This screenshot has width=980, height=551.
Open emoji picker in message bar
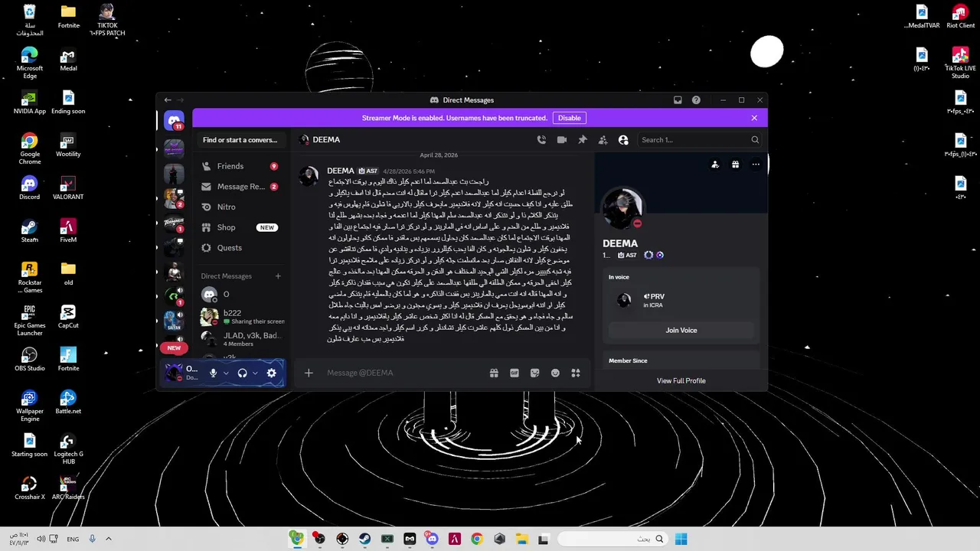(x=555, y=373)
